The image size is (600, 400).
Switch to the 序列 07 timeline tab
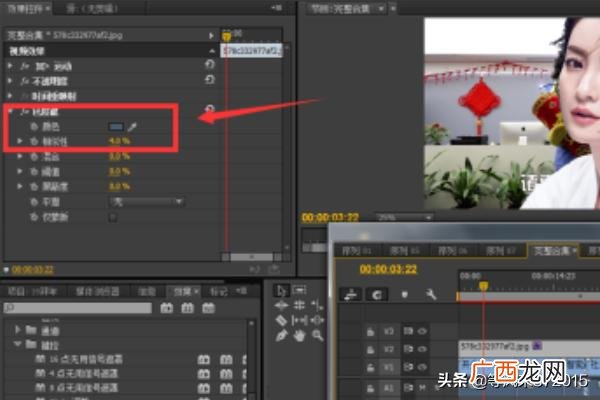(x=500, y=251)
